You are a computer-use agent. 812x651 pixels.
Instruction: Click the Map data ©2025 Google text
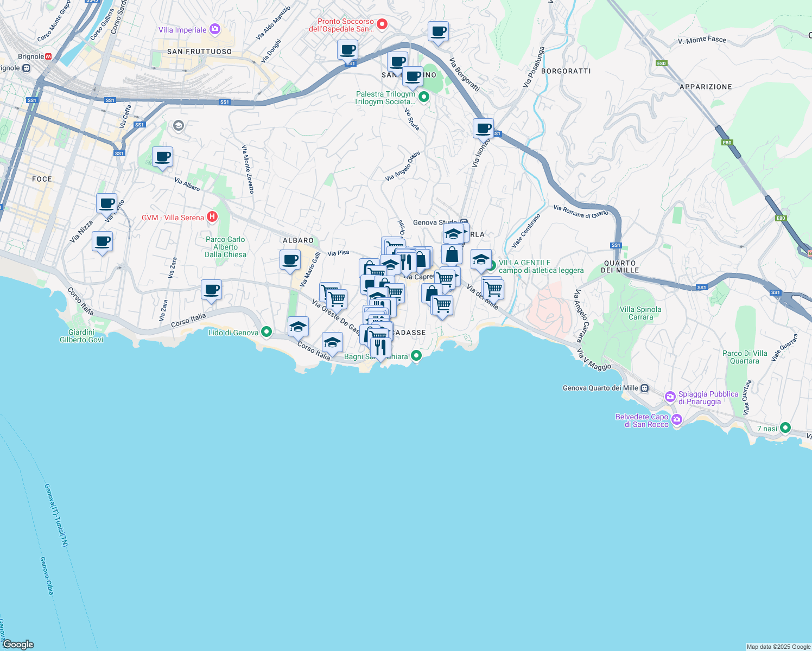pyautogui.click(x=778, y=647)
